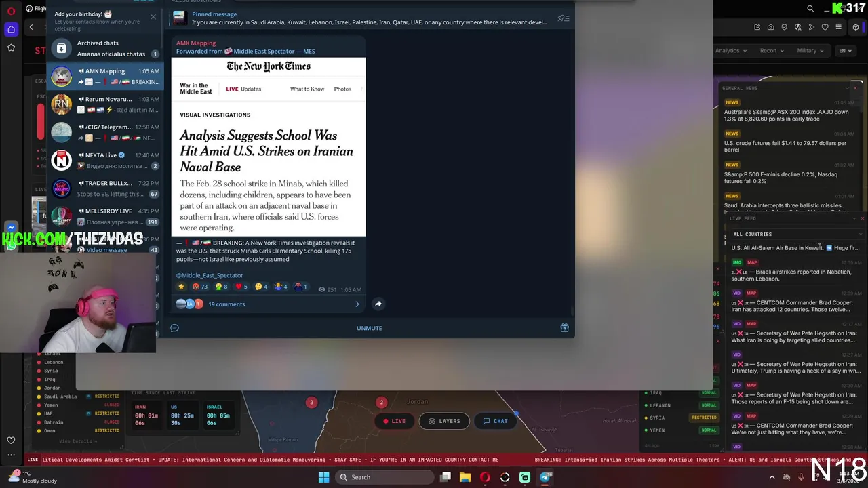Click map cluster marker labeled 3
This screenshot has height=488, width=868.
pyautogui.click(x=311, y=403)
